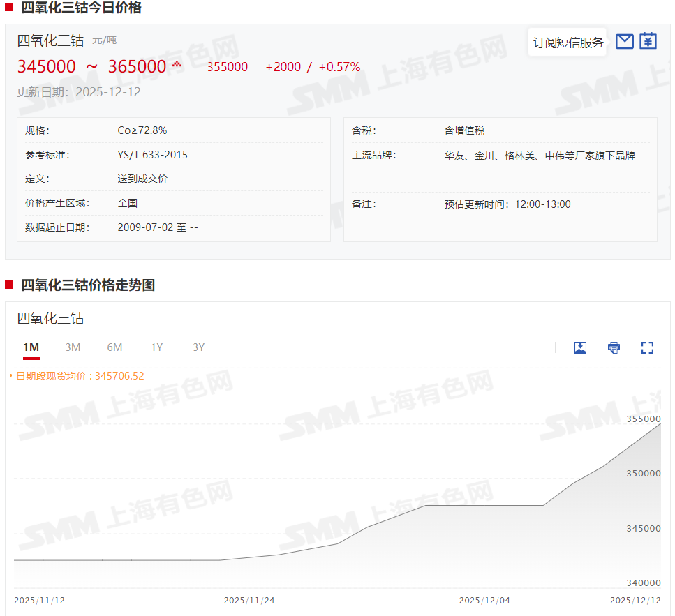This screenshot has height=616, width=675.
Task: Click the 2025/11/24 date on chart axis
Action: click(249, 601)
